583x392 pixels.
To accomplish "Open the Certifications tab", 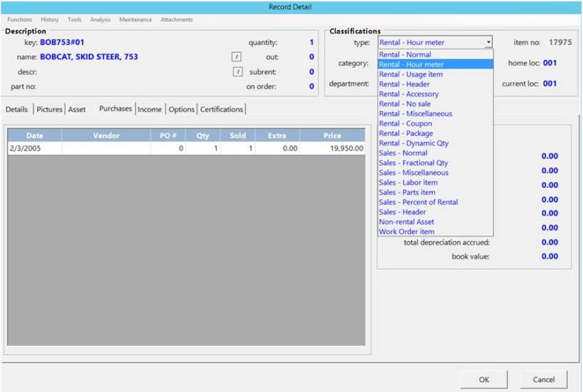I will point(222,110).
